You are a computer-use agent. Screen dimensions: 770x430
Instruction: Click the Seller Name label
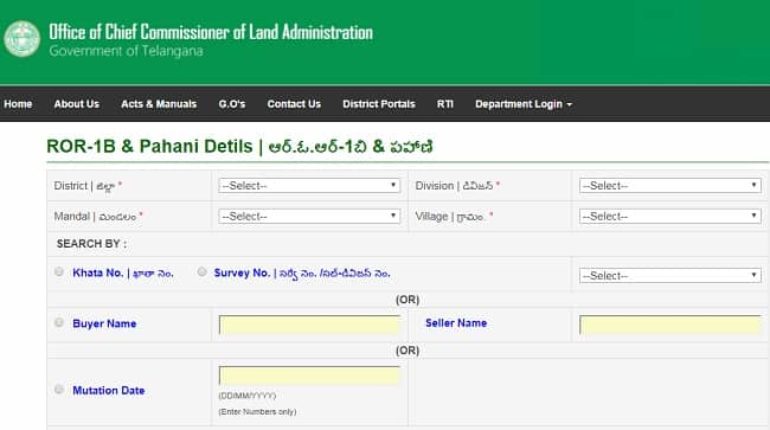click(x=456, y=323)
